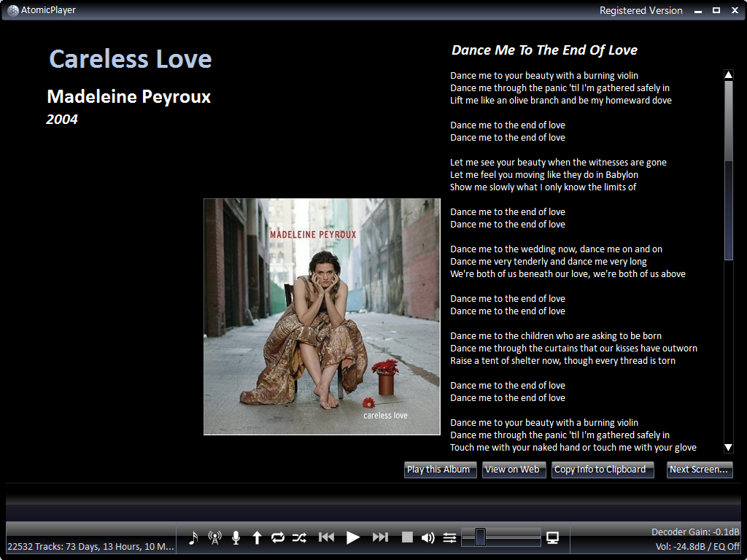Click the Registered Version label

640,10
